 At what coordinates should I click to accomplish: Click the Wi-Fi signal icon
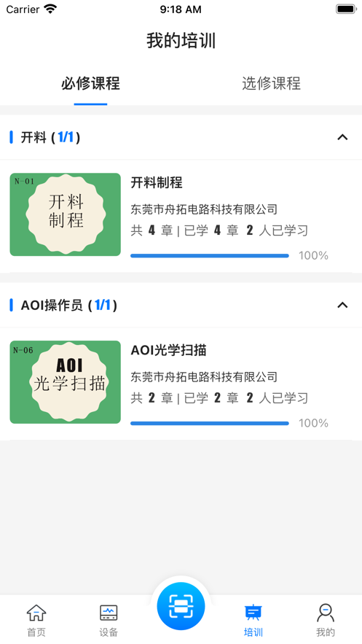(x=50, y=9)
